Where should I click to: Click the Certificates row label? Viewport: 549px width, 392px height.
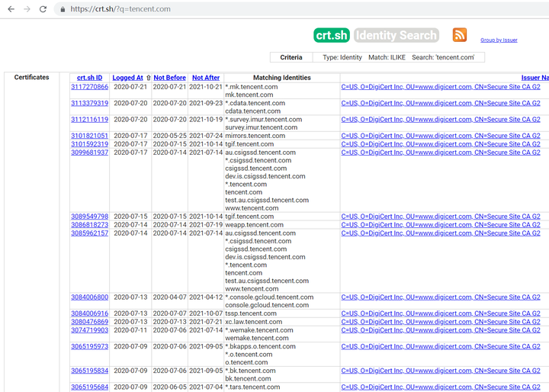[31, 78]
